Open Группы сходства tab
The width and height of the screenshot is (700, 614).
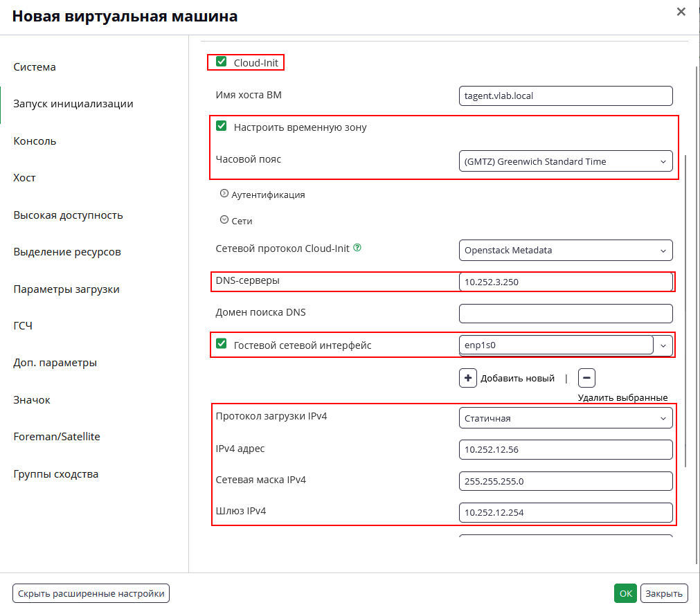[56, 474]
